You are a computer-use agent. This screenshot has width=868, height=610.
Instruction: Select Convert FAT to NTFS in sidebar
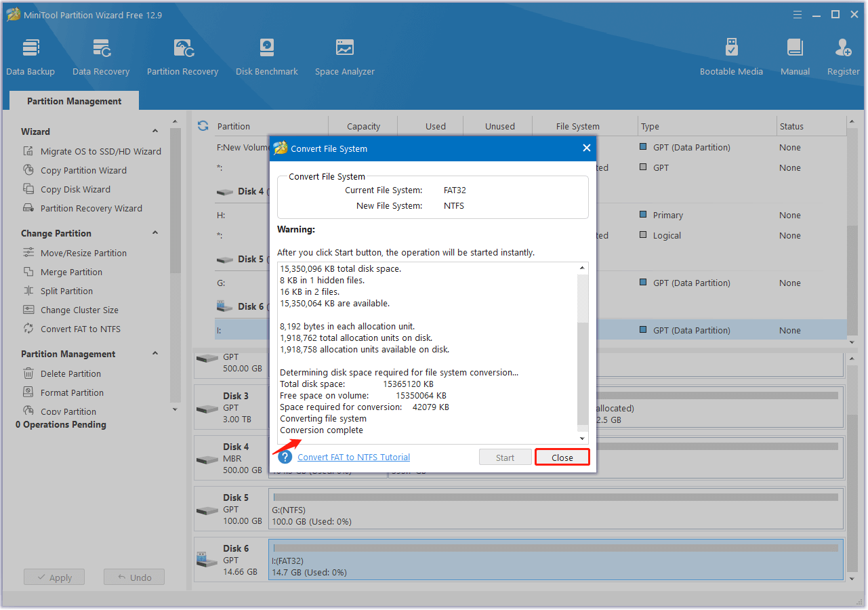[81, 329]
